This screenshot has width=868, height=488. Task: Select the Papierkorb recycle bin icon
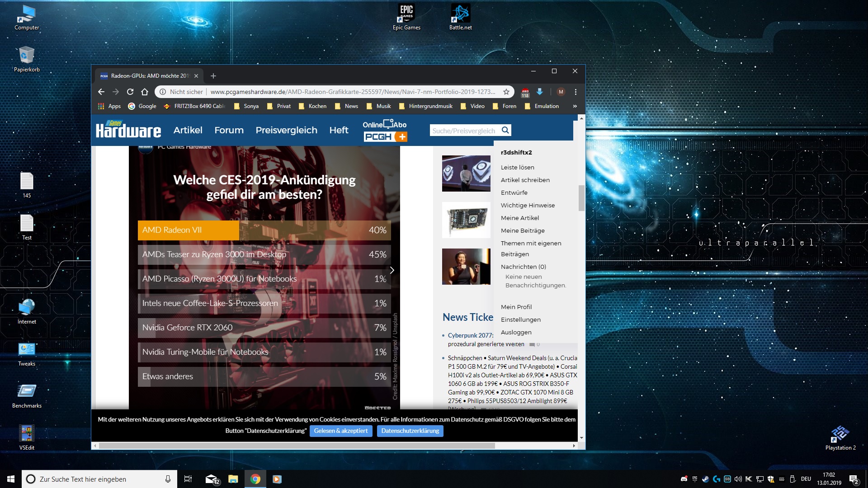[27, 59]
